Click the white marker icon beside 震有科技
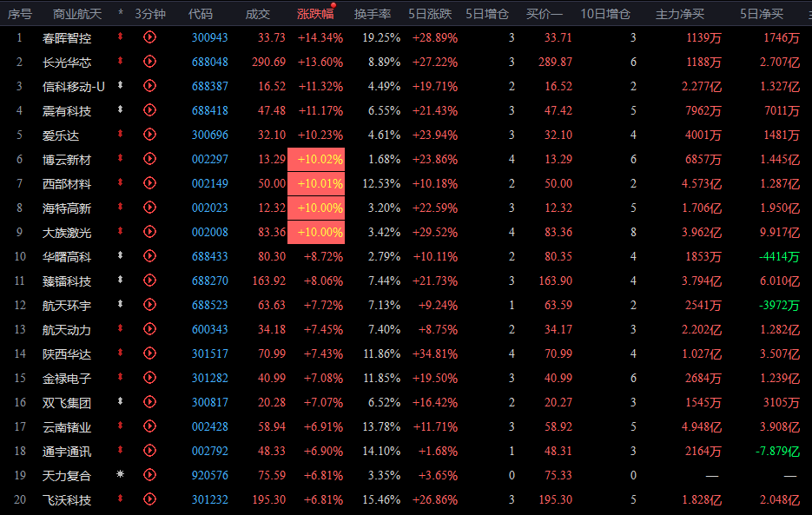The image size is (812, 515). [x=121, y=110]
